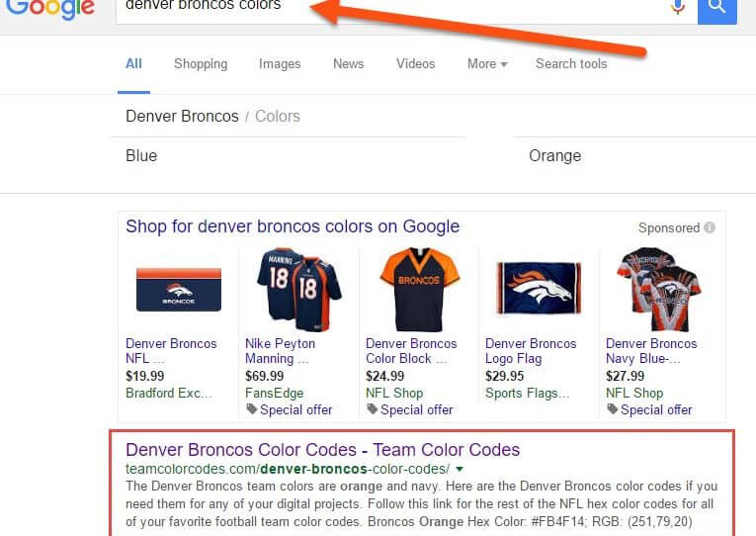Click the tag icon under the $27.99 item
756x536 pixels.
click(612, 409)
